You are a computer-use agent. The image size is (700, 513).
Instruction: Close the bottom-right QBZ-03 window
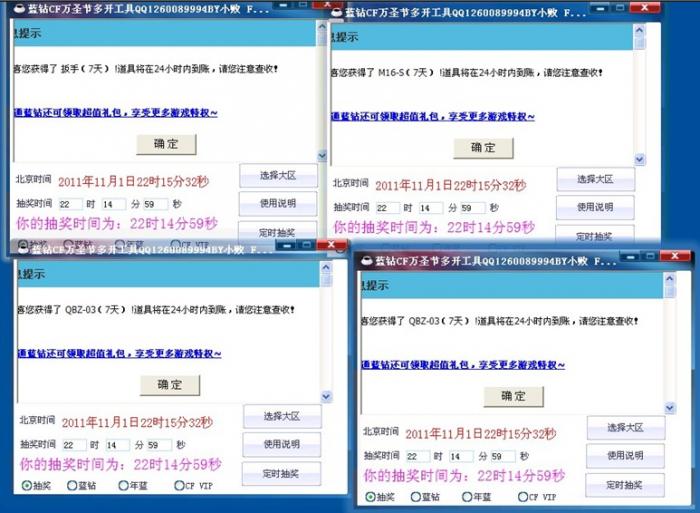click(x=675, y=256)
